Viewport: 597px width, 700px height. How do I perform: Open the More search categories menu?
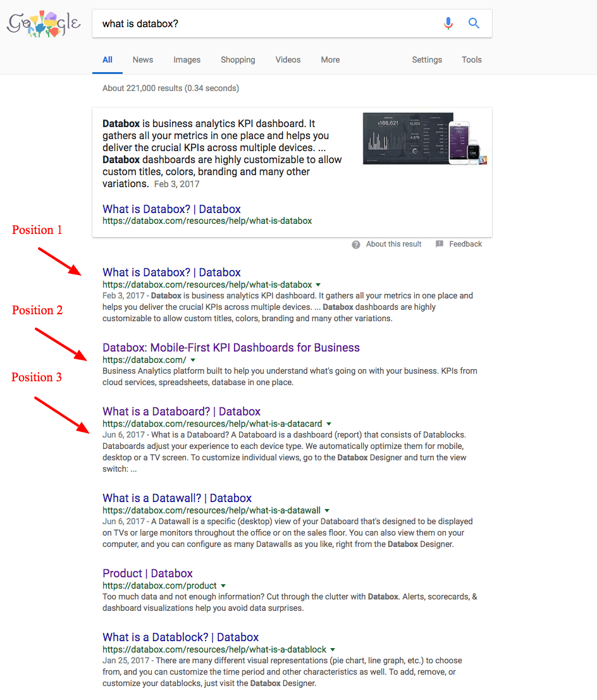point(330,59)
